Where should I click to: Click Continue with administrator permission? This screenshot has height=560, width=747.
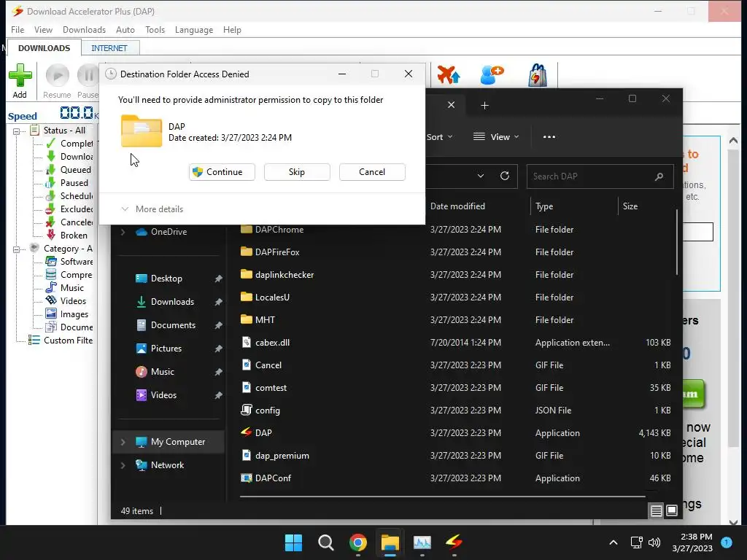(222, 172)
